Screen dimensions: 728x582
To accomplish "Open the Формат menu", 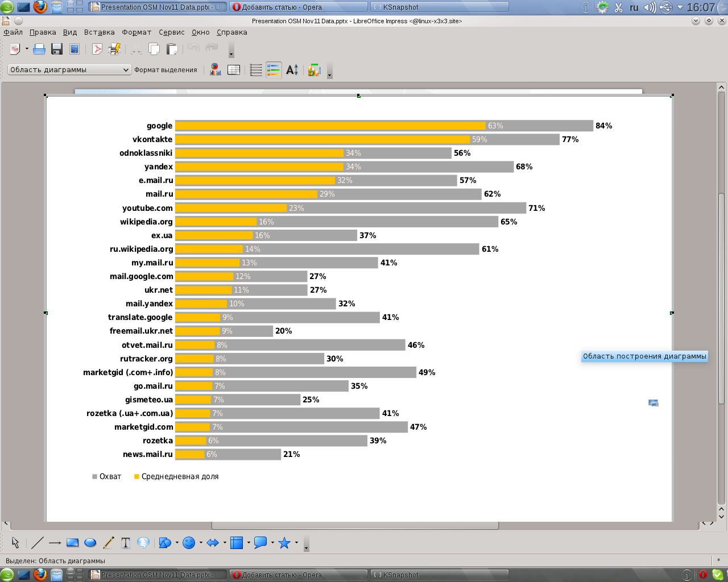I will coord(136,32).
